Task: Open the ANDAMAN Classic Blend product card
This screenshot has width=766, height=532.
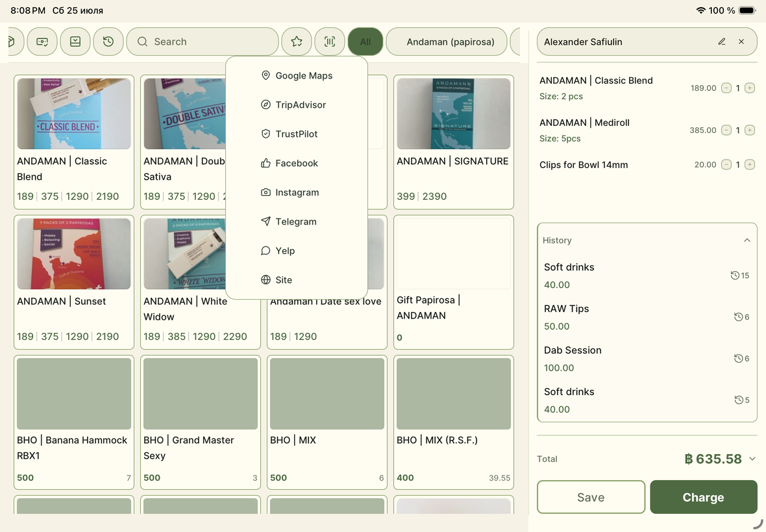Action: [x=74, y=142]
